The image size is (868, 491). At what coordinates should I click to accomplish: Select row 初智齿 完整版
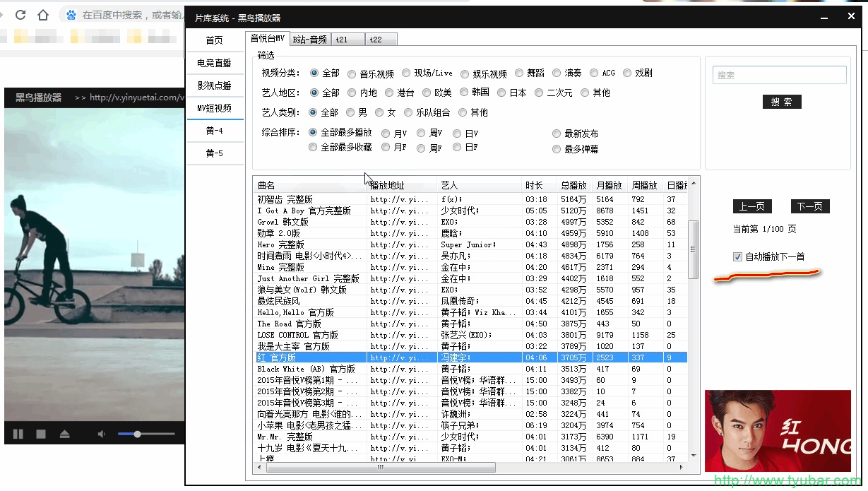tap(471, 199)
